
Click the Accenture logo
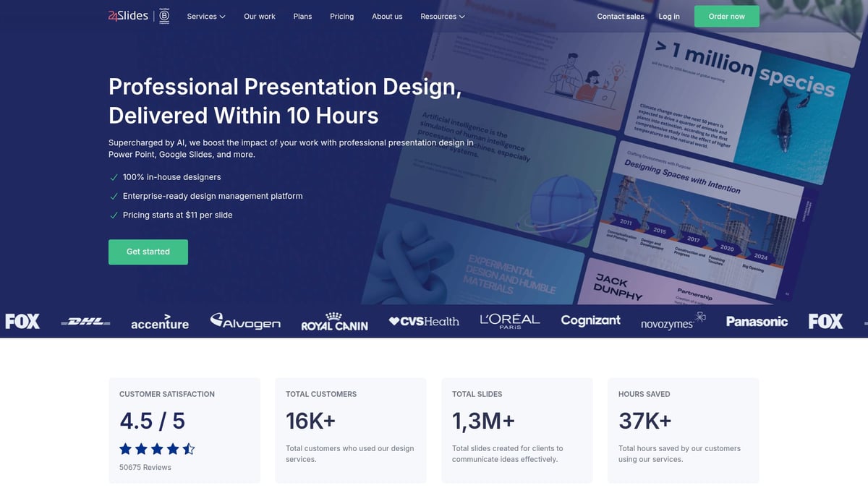[x=159, y=322]
